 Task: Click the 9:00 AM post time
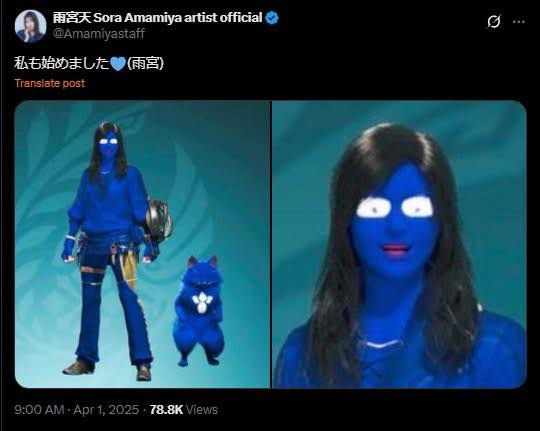[x=39, y=410]
